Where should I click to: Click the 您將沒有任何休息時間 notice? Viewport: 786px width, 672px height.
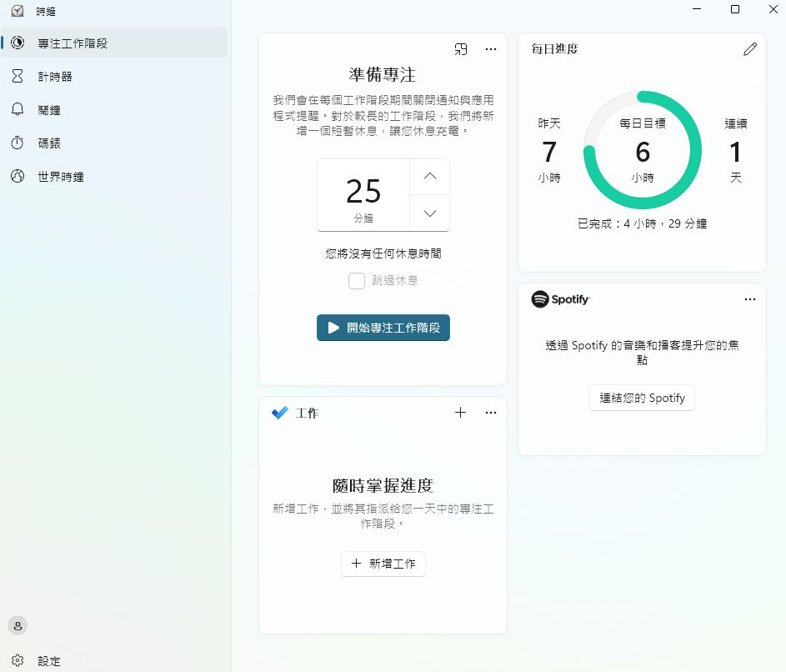pyautogui.click(x=383, y=253)
